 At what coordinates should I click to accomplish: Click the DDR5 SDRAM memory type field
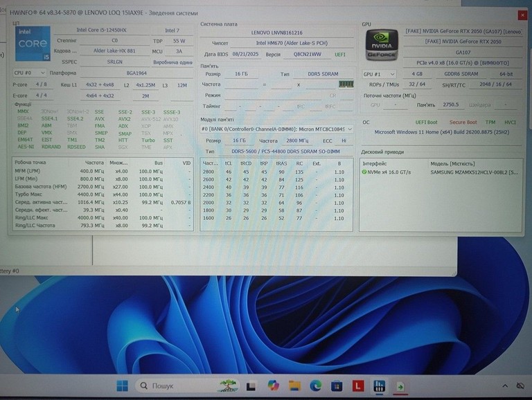323,74
